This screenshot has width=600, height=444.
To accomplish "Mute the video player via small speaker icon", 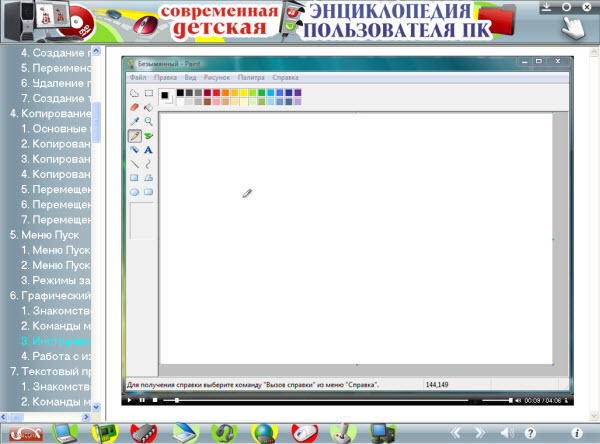I will click(518, 400).
